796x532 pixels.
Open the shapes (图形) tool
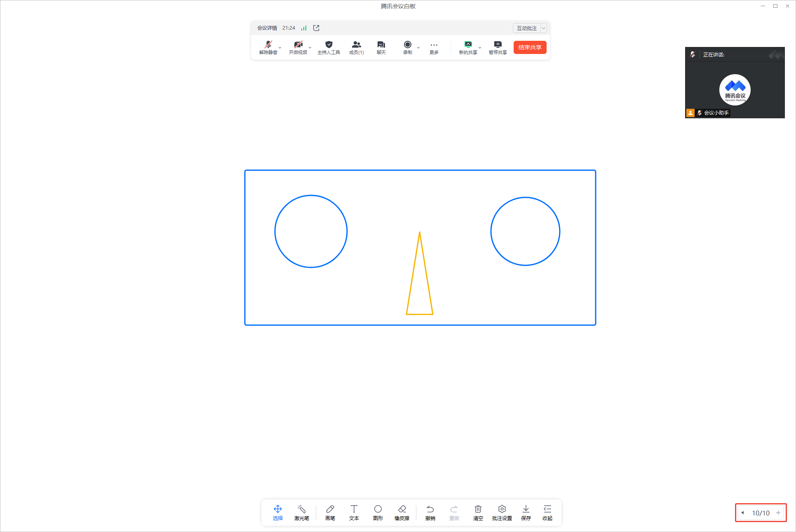(x=378, y=512)
